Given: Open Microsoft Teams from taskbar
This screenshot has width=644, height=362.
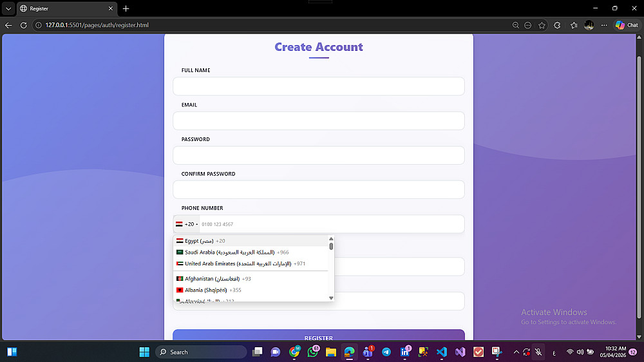Looking at the screenshot, I should coord(368,352).
